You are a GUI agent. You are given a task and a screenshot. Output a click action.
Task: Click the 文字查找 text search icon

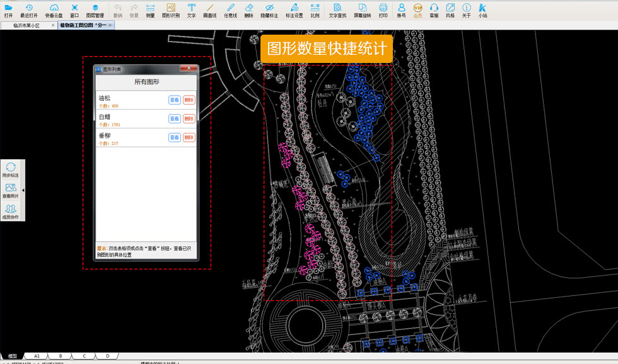tap(337, 9)
